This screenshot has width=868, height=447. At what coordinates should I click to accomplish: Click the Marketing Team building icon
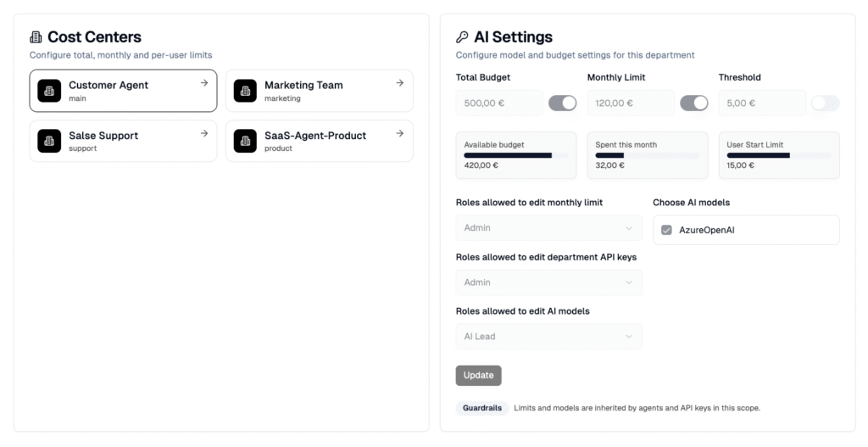click(x=245, y=91)
